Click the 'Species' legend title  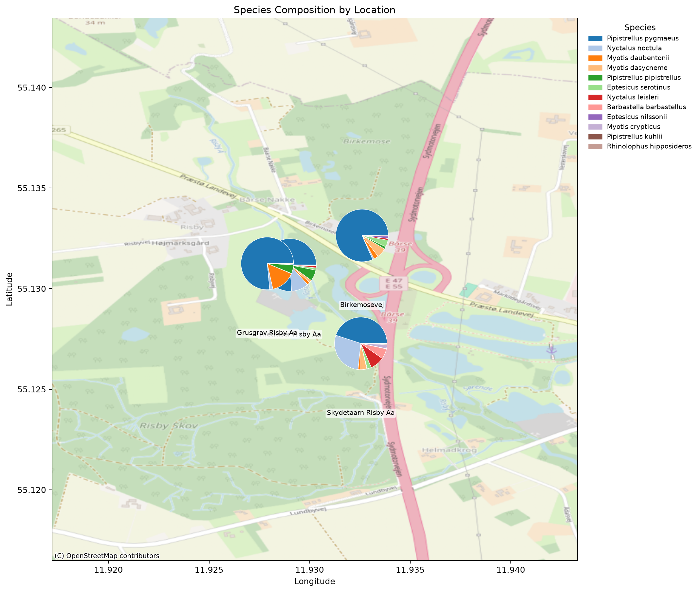(x=640, y=28)
